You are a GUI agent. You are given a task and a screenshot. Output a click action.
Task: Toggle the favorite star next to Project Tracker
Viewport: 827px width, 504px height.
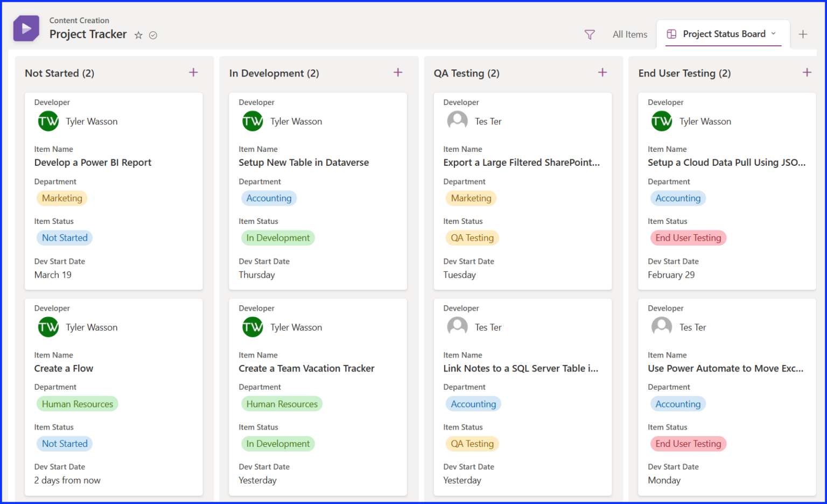tap(138, 35)
